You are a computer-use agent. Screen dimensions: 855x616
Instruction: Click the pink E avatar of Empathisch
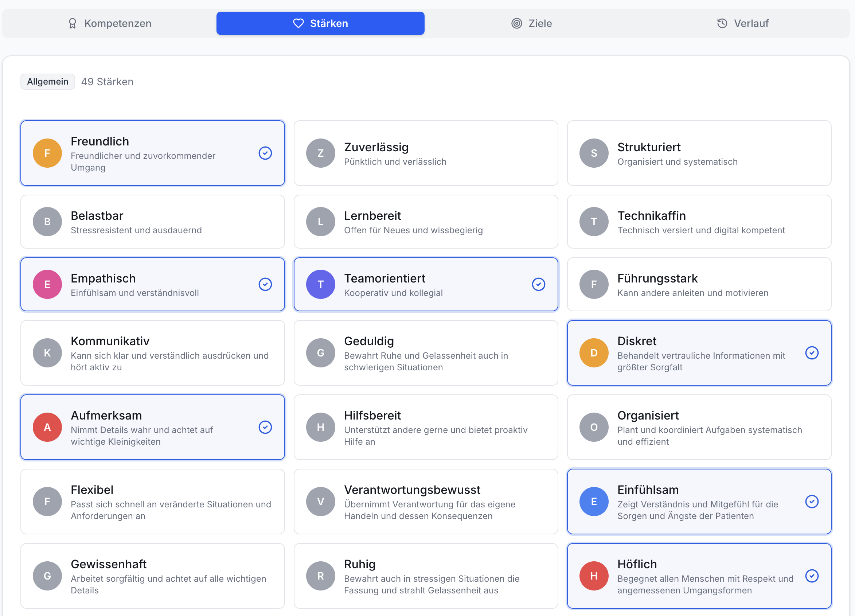pyautogui.click(x=47, y=284)
